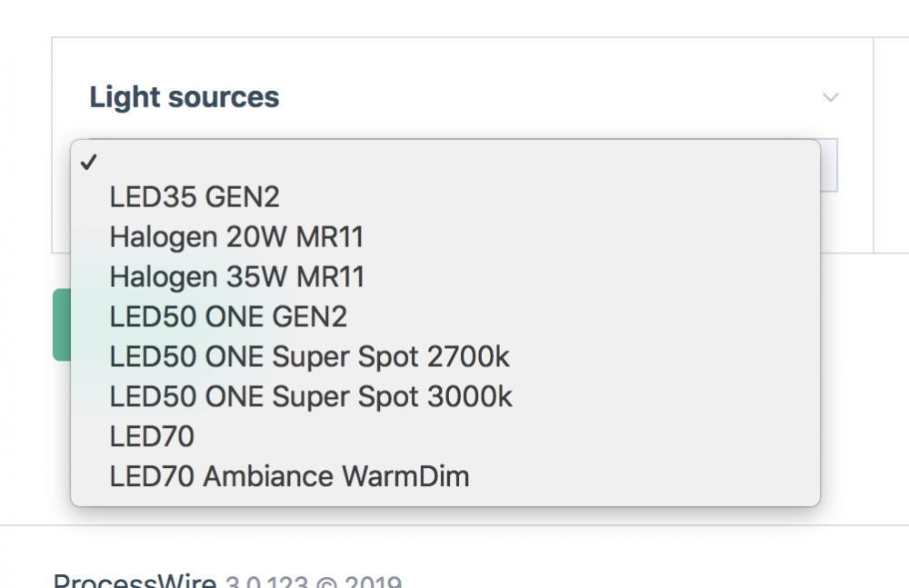Viewport: 909px width, 588px height.
Task: Select LED70 from the dropdown list
Action: point(151,436)
